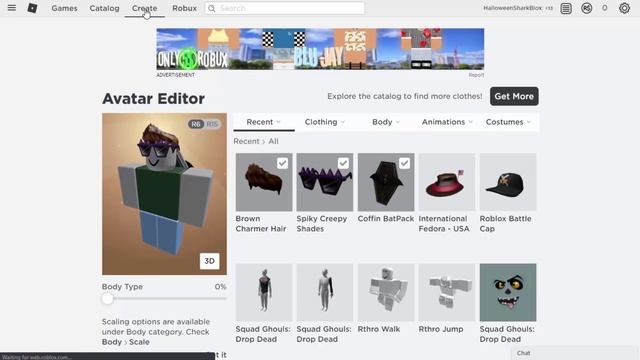Click the Coffin BatPack name link
The height and width of the screenshot is (360, 640).
coord(386,219)
